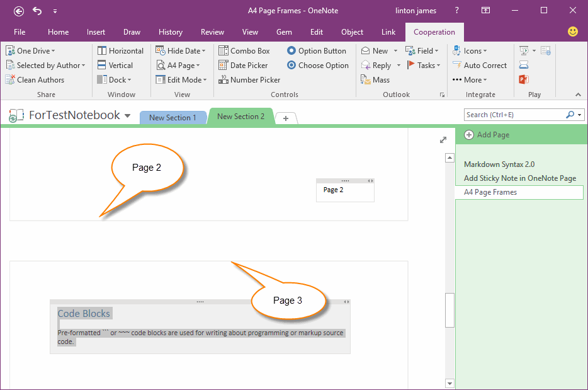Open the Help question mark
The image size is (588, 390).
point(457,11)
